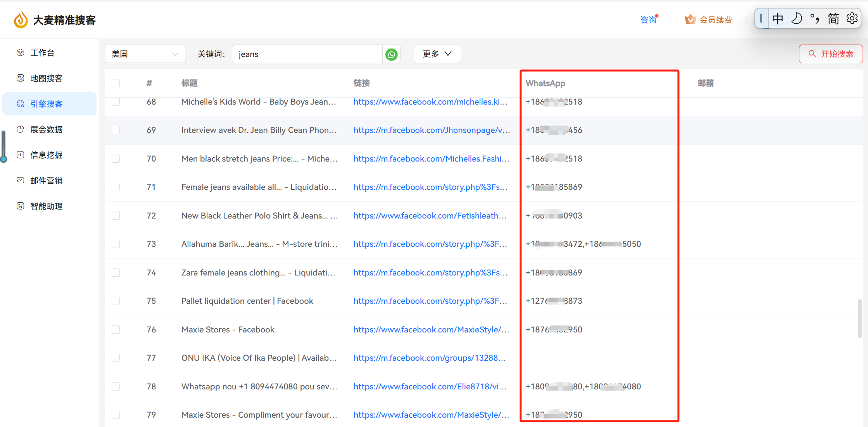Toggle the select-all checkbox in table header

pyautogui.click(x=116, y=83)
